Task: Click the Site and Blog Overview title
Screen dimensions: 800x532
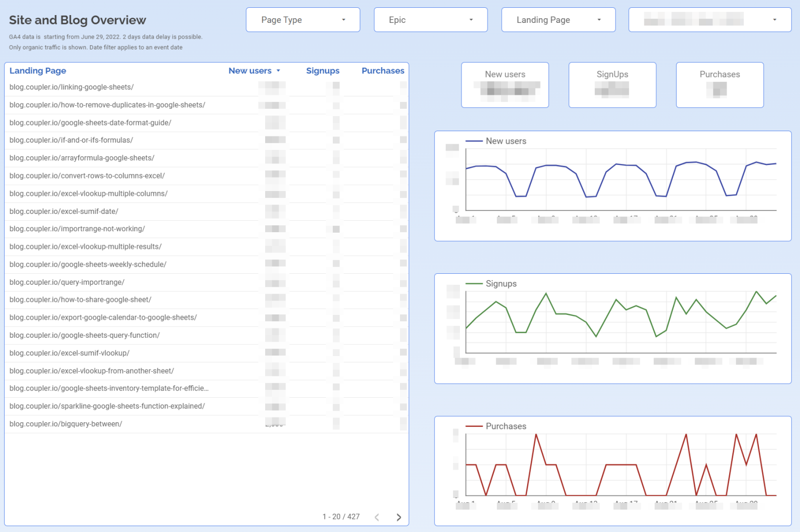Action: coord(77,20)
